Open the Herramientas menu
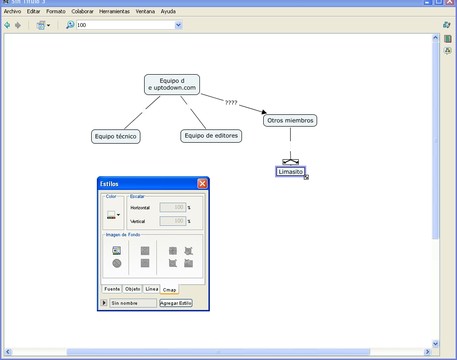This screenshot has height=360, width=457. [x=114, y=11]
